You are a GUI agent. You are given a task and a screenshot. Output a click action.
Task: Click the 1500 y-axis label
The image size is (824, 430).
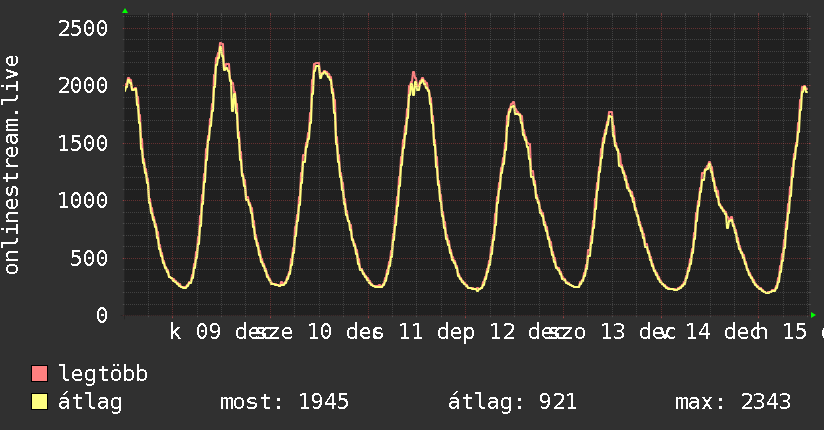pos(82,143)
